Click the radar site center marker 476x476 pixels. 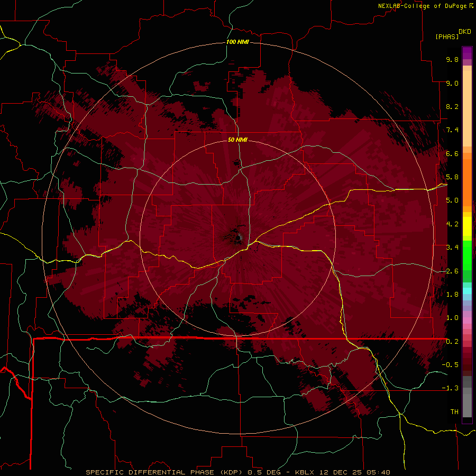coord(239,237)
